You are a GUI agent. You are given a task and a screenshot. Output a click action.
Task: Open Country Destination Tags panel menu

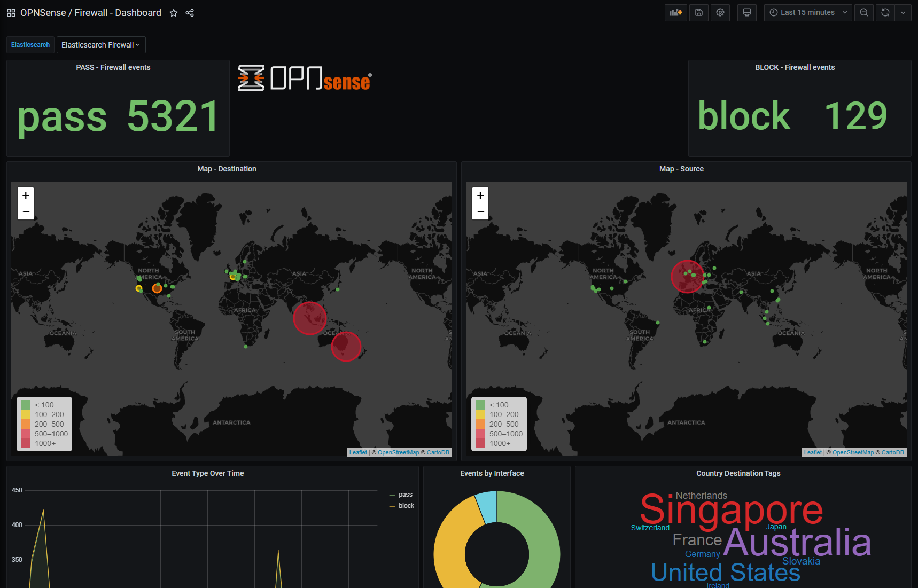(738, 473)
